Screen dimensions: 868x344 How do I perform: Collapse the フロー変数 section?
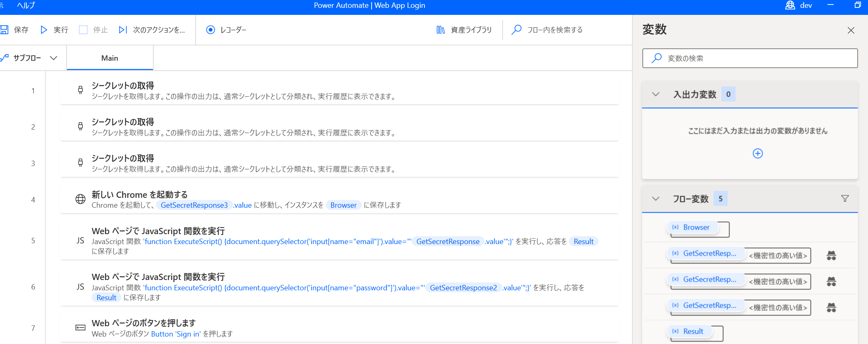[x=656, y=199]
